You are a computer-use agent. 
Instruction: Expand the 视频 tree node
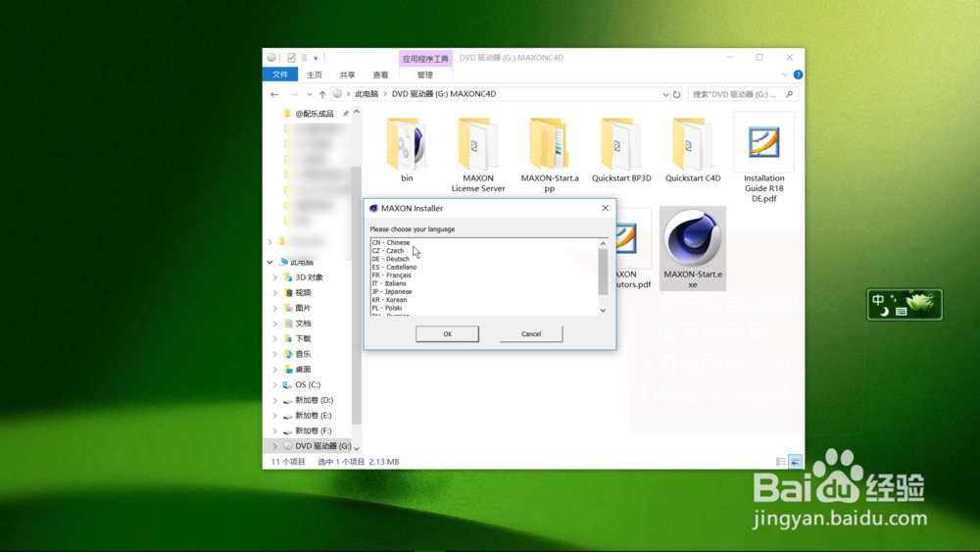[275, 292]
